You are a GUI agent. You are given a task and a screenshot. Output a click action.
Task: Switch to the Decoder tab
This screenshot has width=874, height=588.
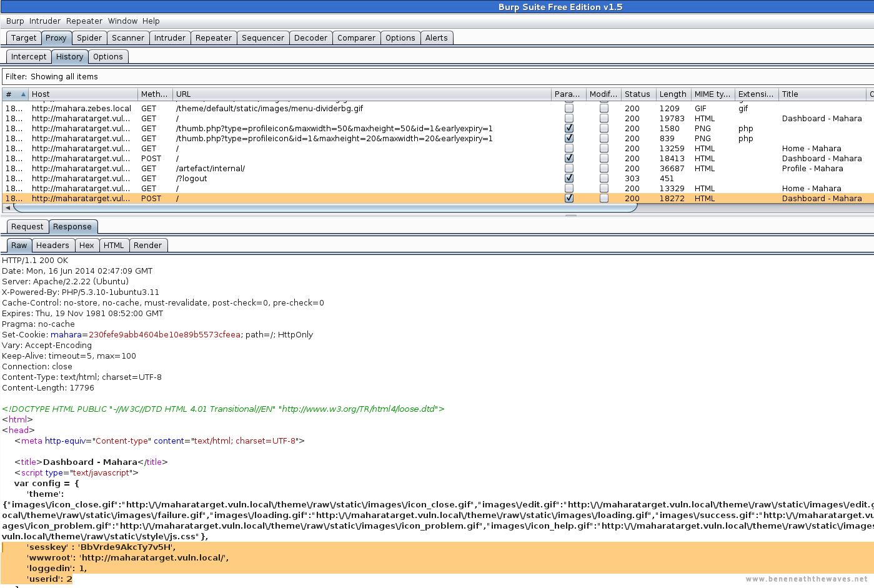(310, 37)
